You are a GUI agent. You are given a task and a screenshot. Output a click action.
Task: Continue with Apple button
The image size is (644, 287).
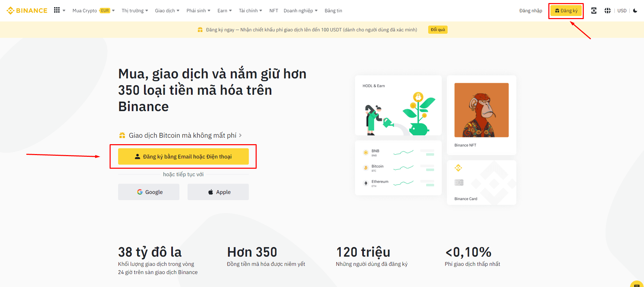coord(218,192)
